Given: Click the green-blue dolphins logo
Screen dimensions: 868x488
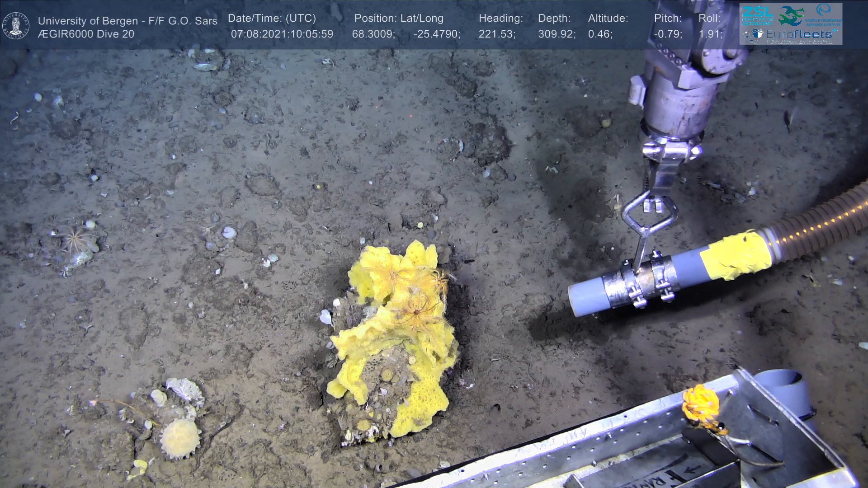Looking at the screenshot, I should click(x=790, y=16).
